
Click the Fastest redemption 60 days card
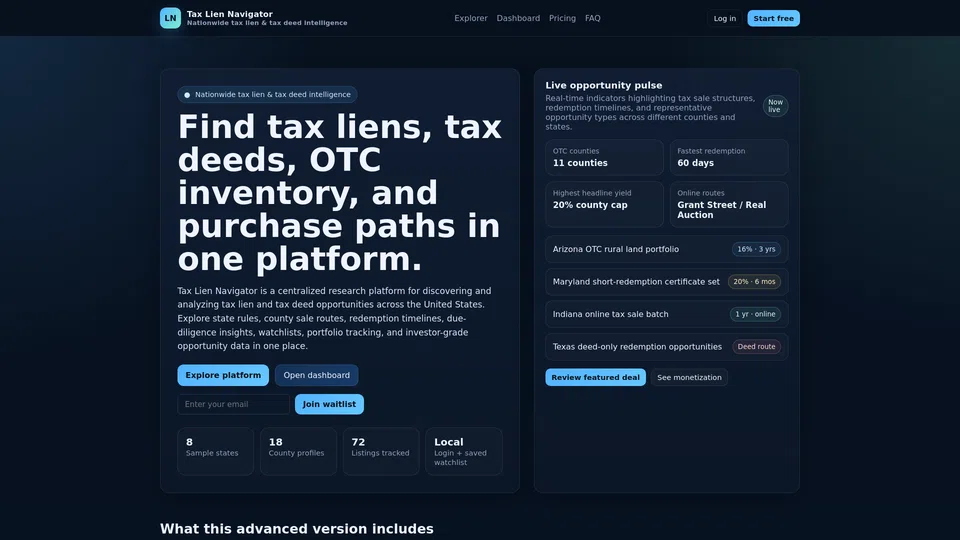(x=729, y=157)
